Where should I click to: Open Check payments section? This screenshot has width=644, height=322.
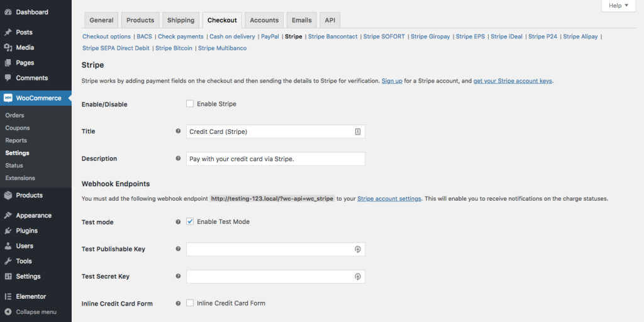[x=180, y=36]
